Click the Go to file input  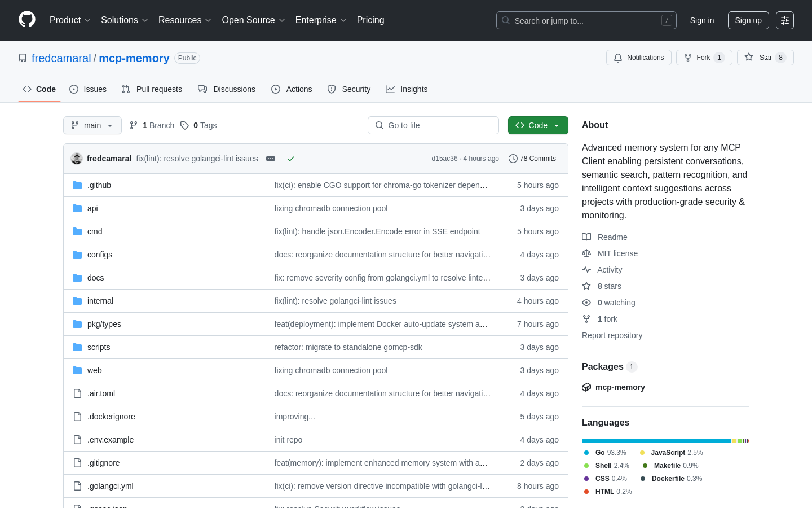tap(433, 125)
